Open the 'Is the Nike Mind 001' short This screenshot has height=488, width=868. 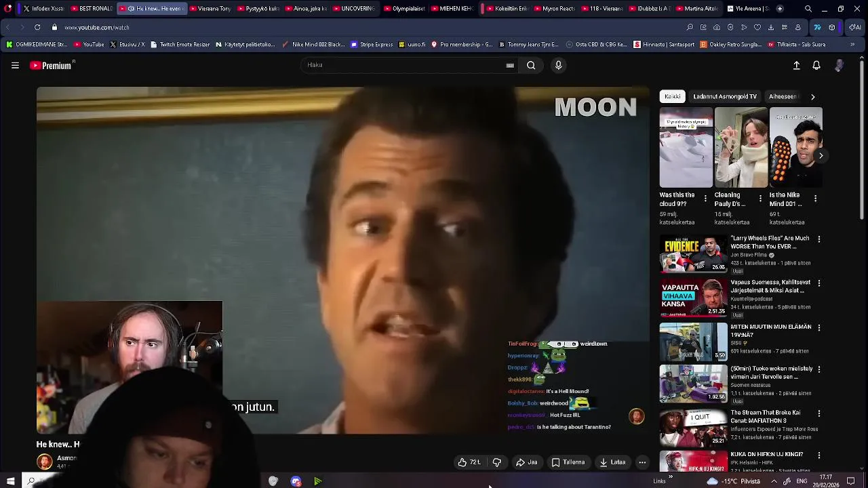795,147
